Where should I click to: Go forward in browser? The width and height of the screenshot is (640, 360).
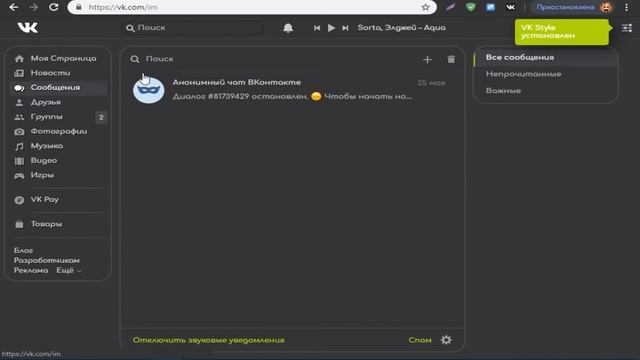pyautogui.click(x=33, y=7)
